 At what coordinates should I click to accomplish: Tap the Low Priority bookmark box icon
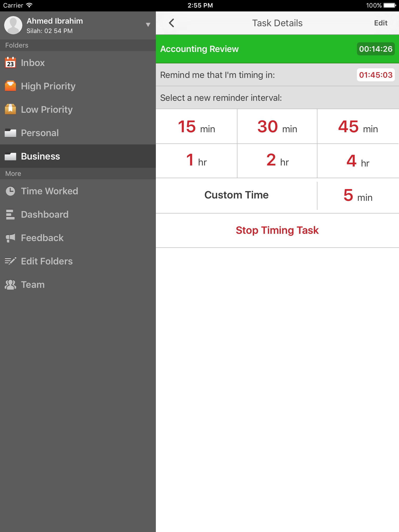(x=10, y=109)
